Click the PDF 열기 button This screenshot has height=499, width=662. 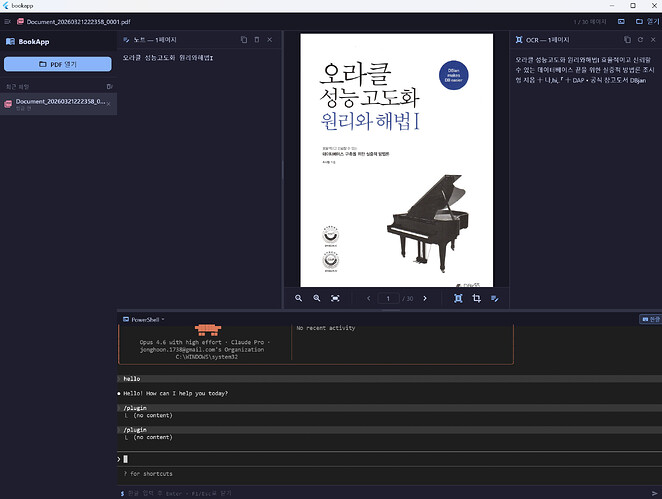(58, 64)
